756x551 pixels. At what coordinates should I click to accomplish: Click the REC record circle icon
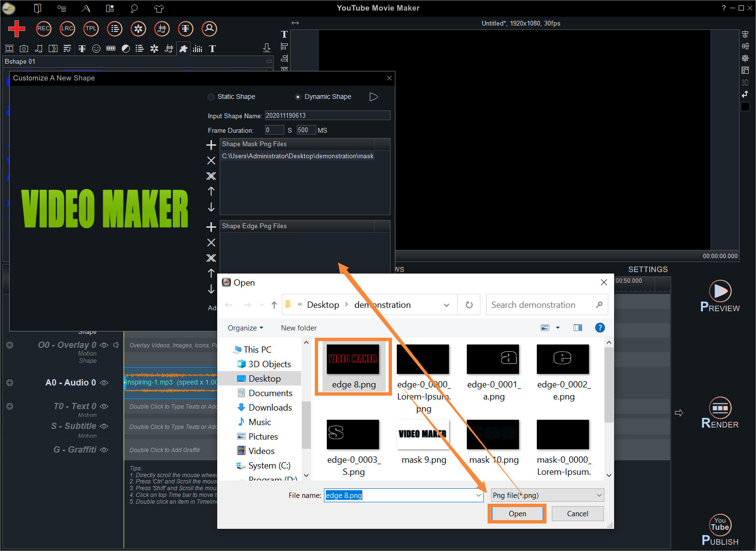click(x=43, y=28)
